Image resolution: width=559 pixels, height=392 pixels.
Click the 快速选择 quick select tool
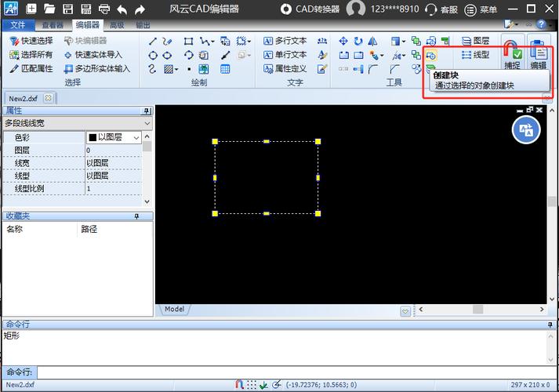(x=31, y=41)
